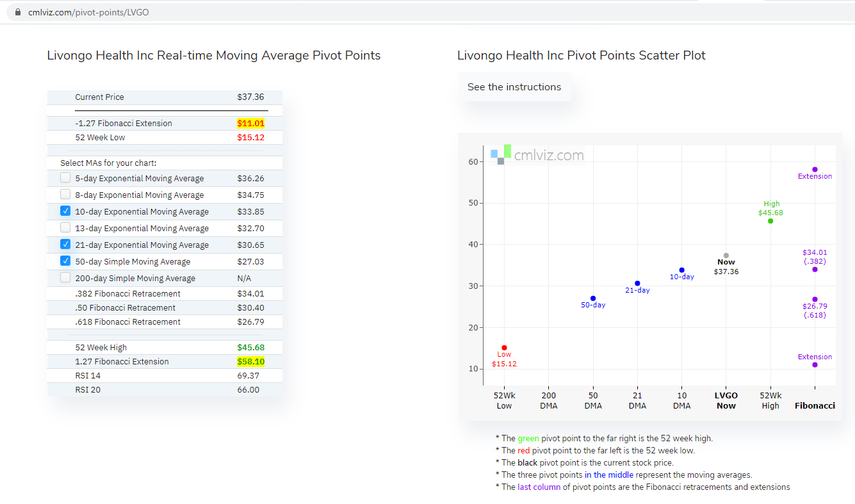This screenshot has height=504, width=855.
Task: Click the LVGO Now axis label
Action: (x=726, y=400)
